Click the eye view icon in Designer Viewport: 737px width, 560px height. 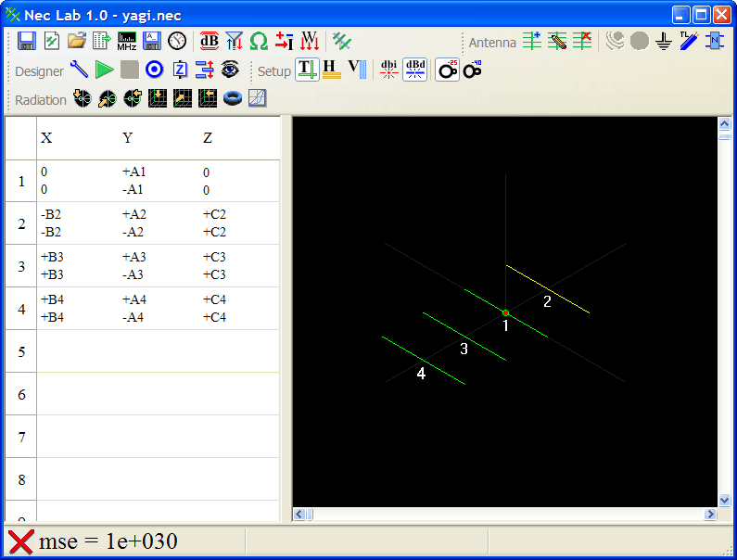[x=230, y=70]
